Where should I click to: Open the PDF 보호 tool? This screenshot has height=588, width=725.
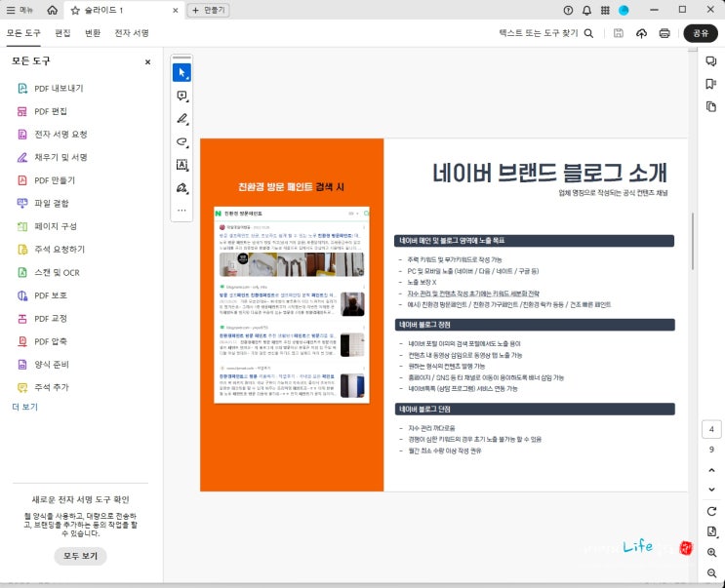42,295
